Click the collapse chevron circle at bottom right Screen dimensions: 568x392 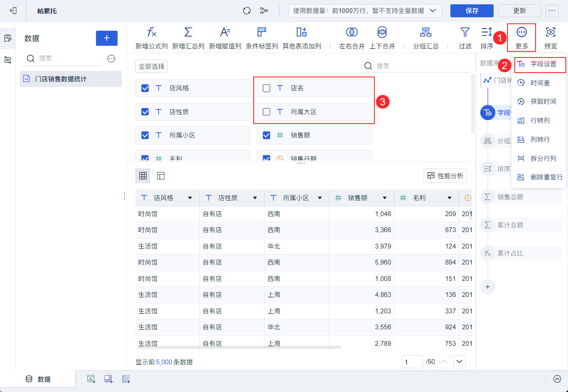557,379
